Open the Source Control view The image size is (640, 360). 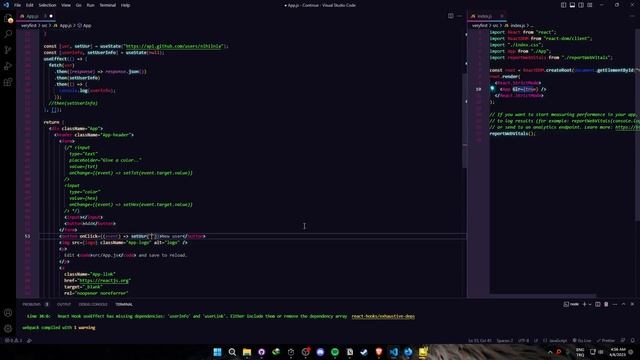[x=8, y=50]
